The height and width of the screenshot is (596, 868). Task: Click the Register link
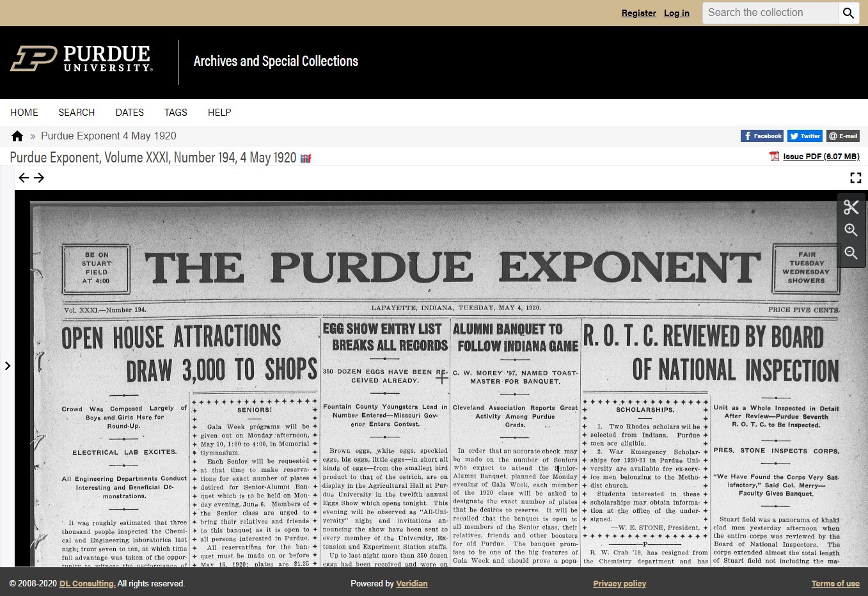[638, 13]
